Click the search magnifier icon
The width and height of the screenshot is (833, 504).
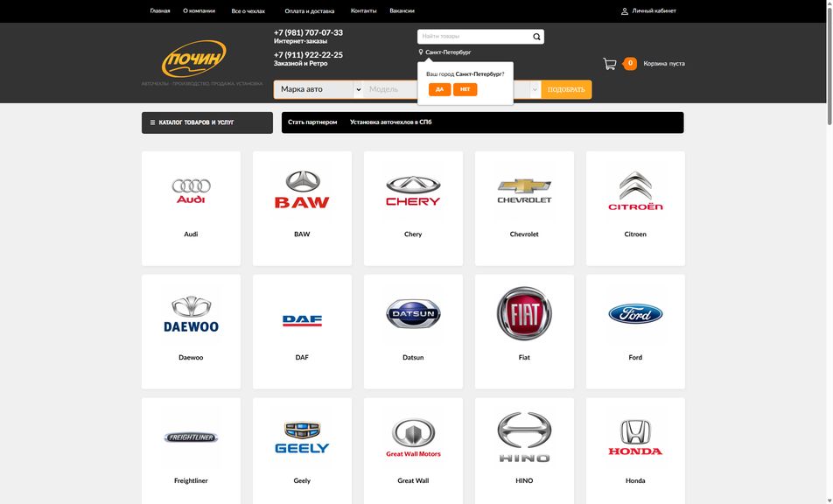point(536,37)
